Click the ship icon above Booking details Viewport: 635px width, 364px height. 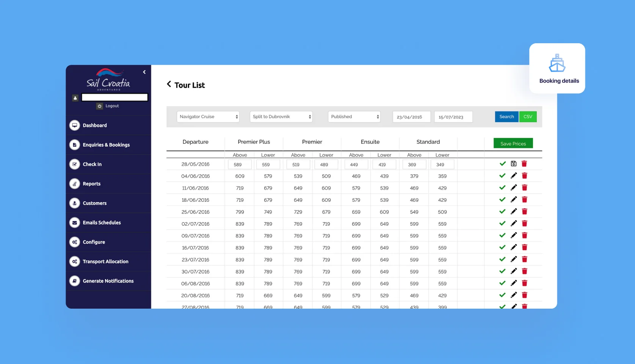coord(557,63)
